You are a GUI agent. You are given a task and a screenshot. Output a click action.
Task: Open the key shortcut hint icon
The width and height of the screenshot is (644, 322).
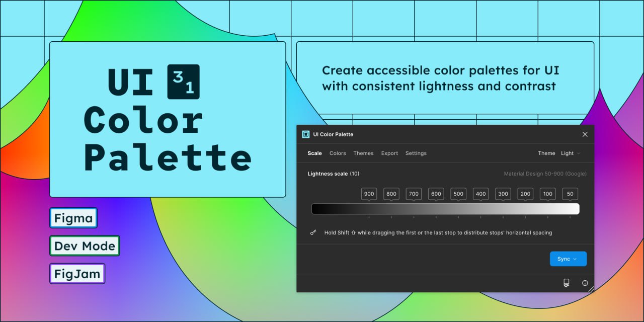coord(313,232)
